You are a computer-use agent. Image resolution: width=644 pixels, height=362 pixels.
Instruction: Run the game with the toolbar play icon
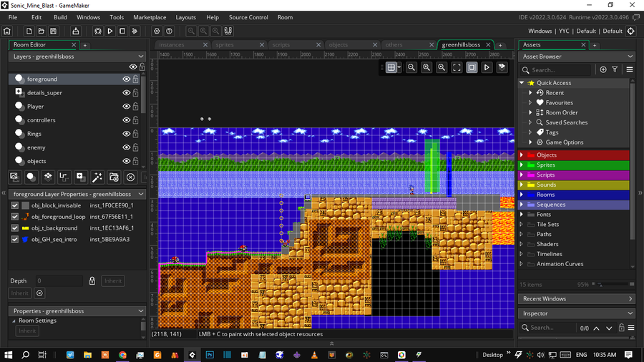110,31
